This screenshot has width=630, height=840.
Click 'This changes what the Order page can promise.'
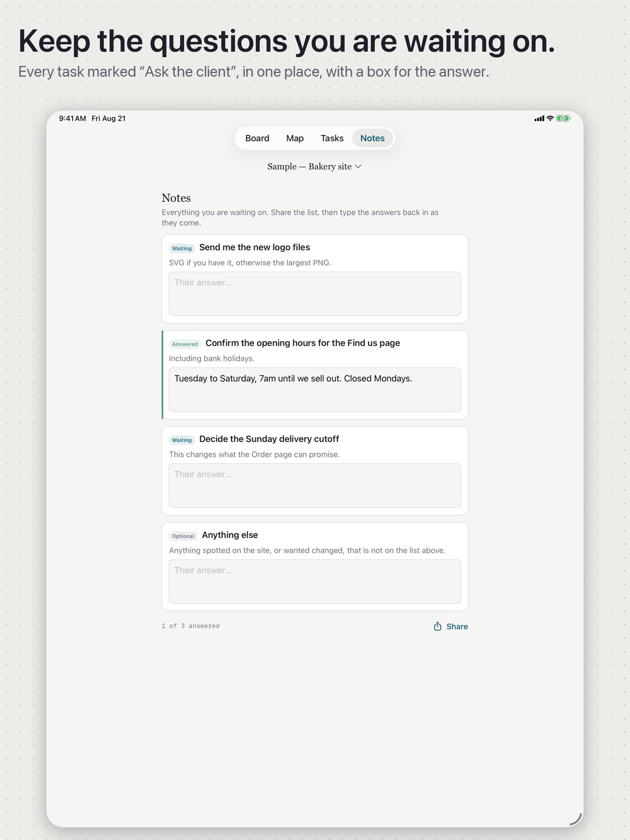(254, 455)
